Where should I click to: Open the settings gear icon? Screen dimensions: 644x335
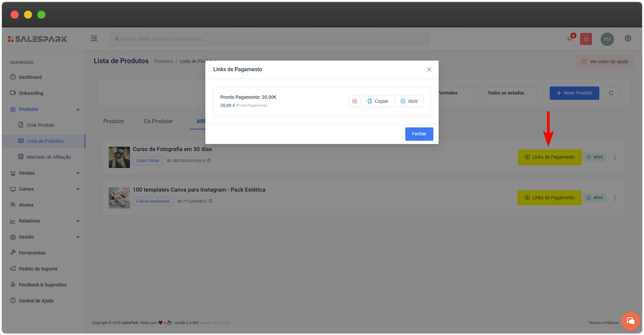tap(627, 39)
